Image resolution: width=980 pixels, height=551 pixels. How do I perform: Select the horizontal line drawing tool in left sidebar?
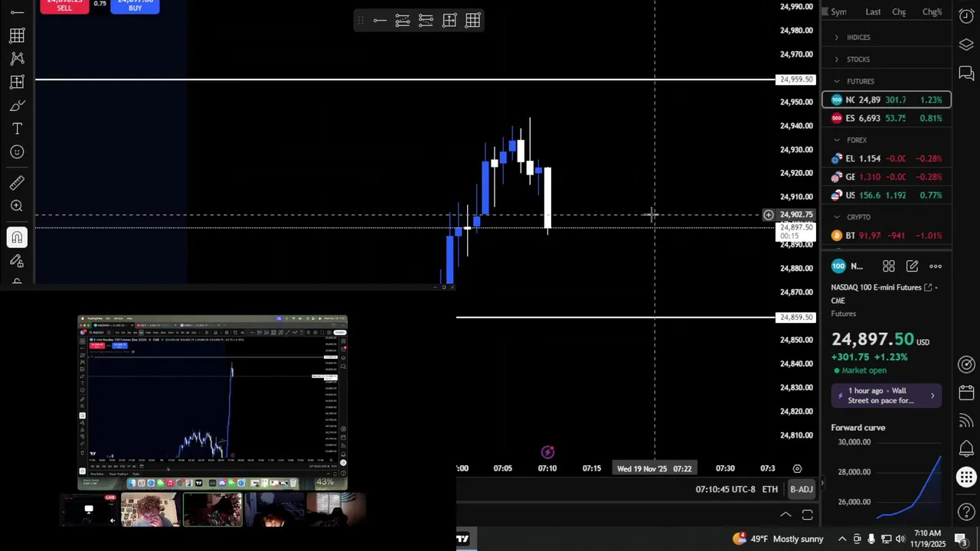click(17, 13)
